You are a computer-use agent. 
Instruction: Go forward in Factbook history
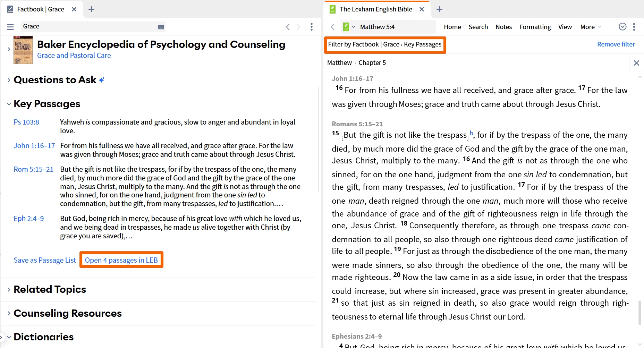[x=298, y=27]
